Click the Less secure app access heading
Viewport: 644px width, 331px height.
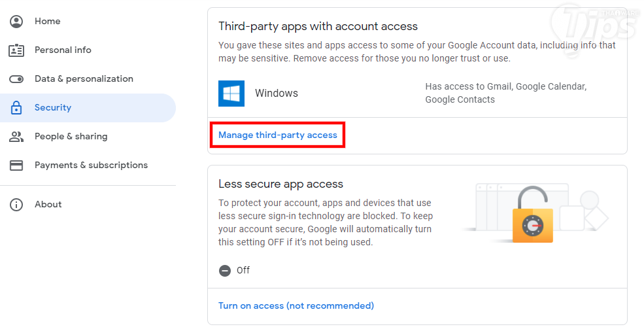tap(280, 184)
